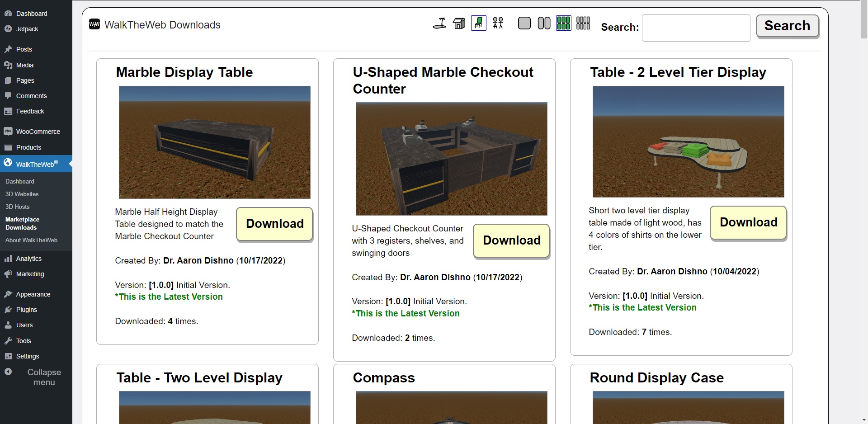
Task: Click the Table - Two Level Display title
Action: click(x=199, y=378)
